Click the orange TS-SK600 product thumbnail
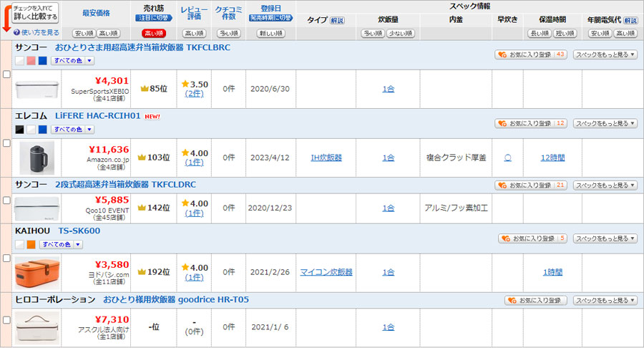644x348 pixels. pyautogui.click(x=37, y=274)
